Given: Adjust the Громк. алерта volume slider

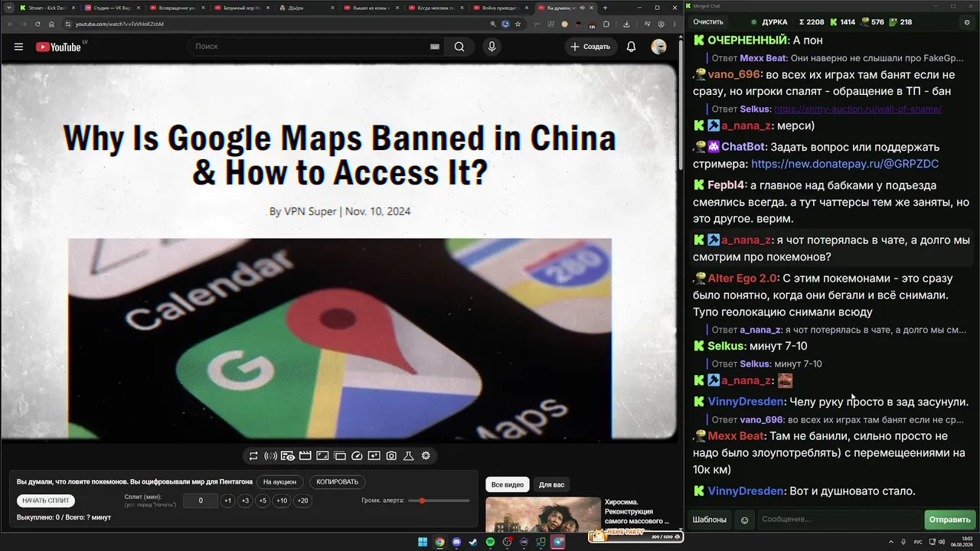Looking at the screenshot, I should pos(439,500).
